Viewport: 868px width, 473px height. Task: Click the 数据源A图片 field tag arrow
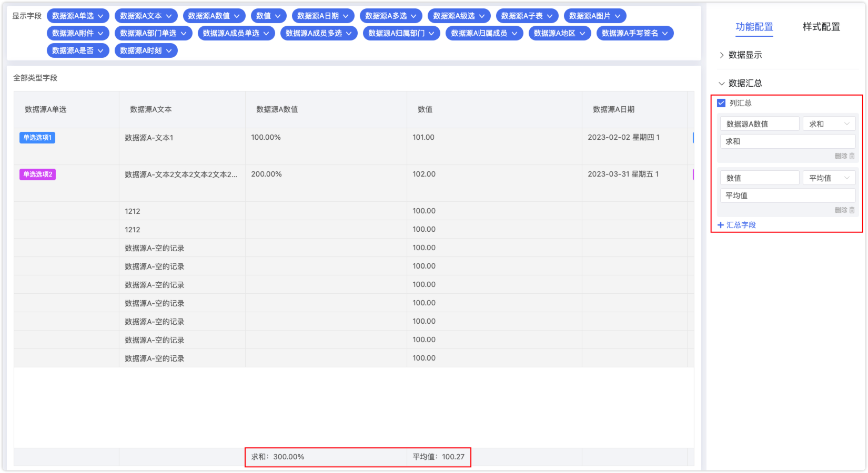618,16
